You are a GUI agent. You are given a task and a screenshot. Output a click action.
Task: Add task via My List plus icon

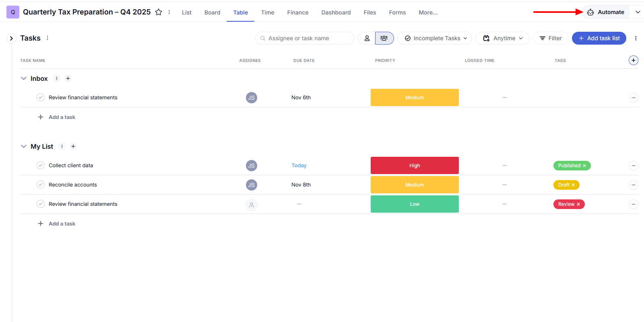pos(73,146)
